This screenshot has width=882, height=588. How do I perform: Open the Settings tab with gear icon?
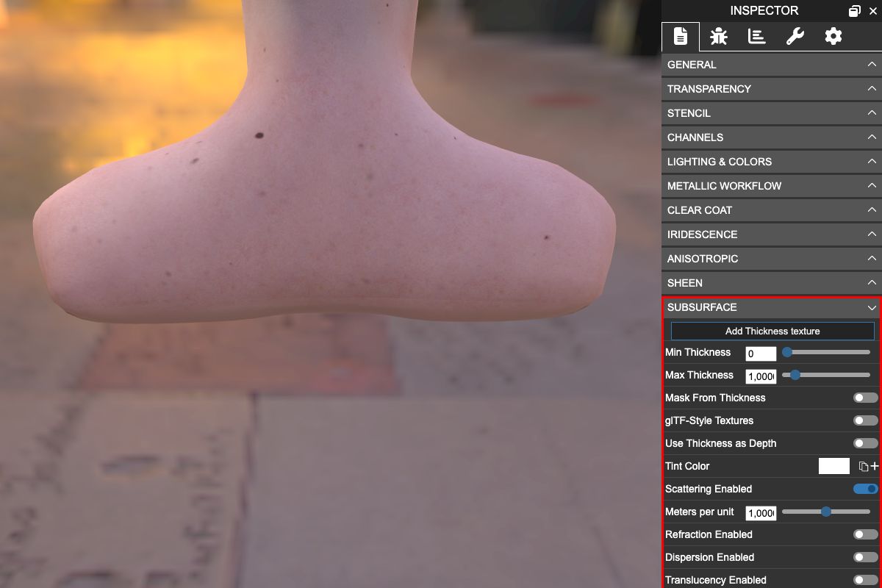click(833, 36)
